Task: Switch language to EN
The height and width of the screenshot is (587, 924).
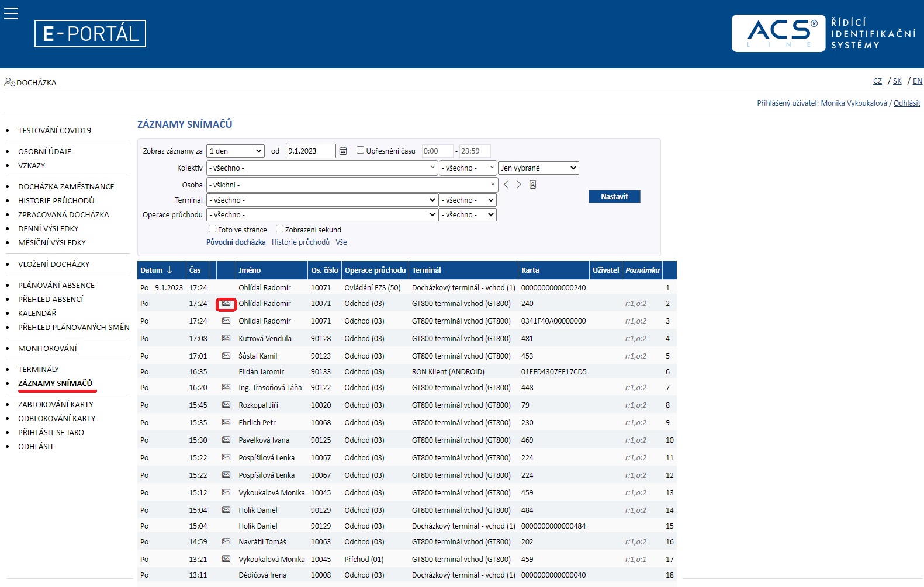Action: tap(918, 81)
